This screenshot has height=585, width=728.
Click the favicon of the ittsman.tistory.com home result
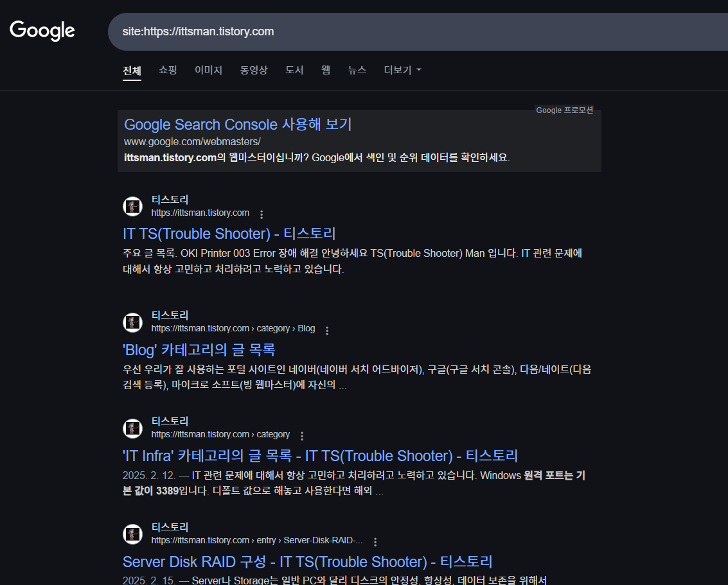tap(133, 206)
